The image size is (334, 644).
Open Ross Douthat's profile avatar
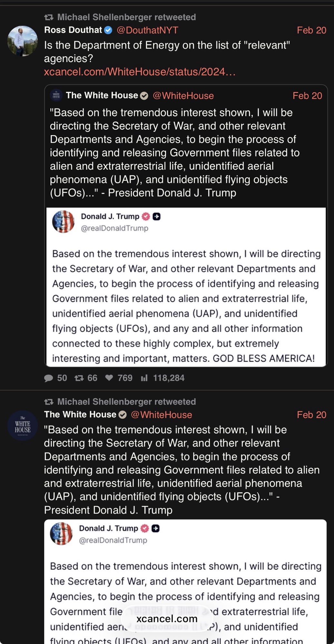pyautogui.click(x=23, y=41)
